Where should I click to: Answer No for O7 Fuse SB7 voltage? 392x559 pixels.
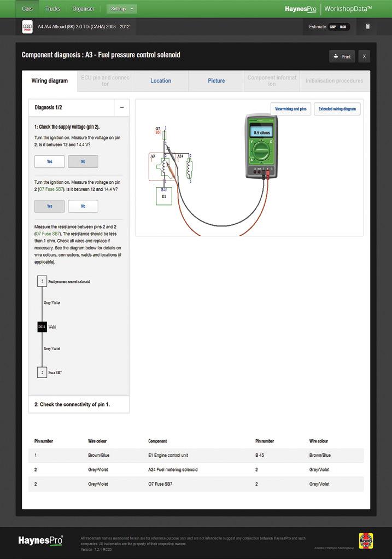[83, 206]
